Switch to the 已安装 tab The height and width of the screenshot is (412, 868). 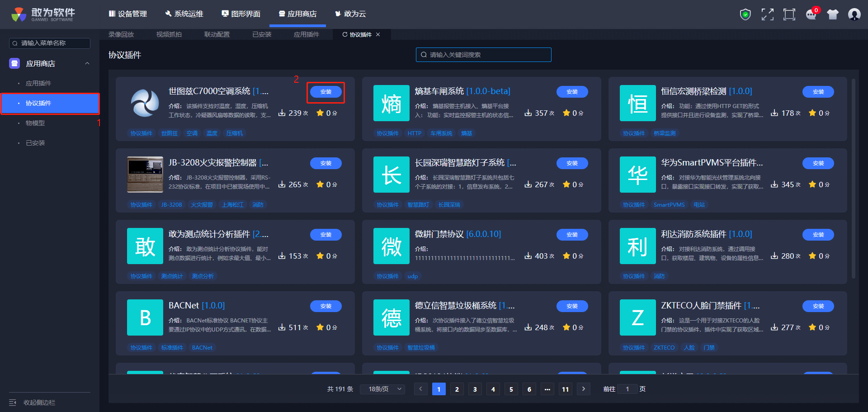[x=262, y=34]
